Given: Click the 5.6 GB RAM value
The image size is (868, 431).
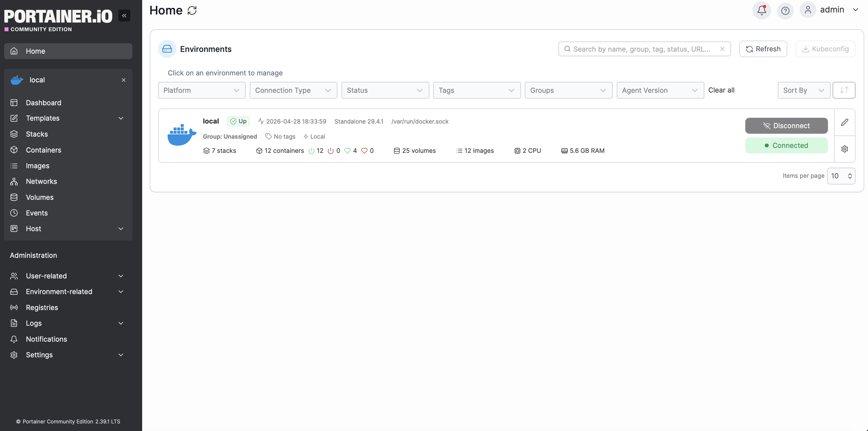Looking at the screenshot, I should (583, 151).
